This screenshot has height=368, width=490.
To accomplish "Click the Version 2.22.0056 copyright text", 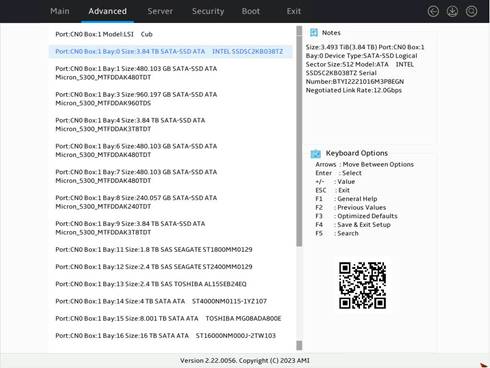I will pyautogui.click(x=245, y=361).
